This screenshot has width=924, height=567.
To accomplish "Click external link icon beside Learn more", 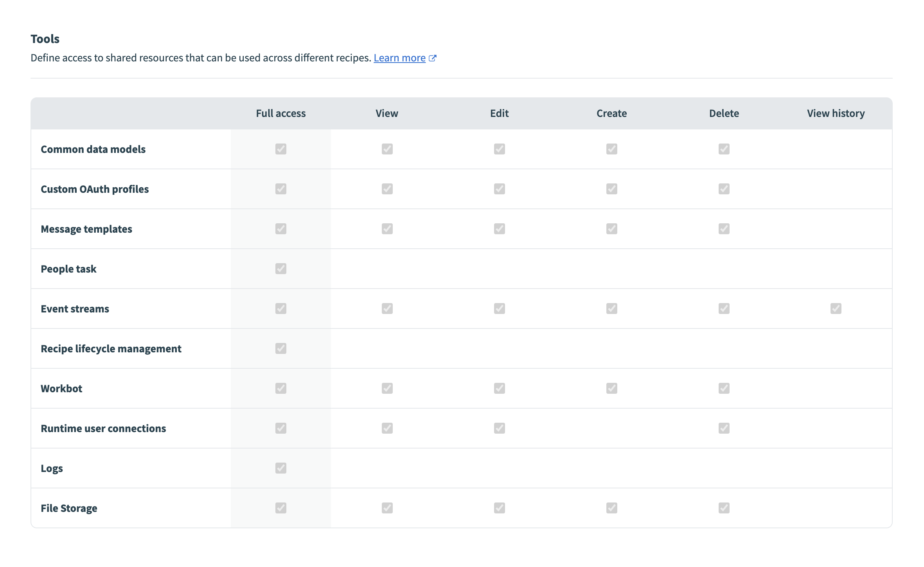I will coord(432,58).
